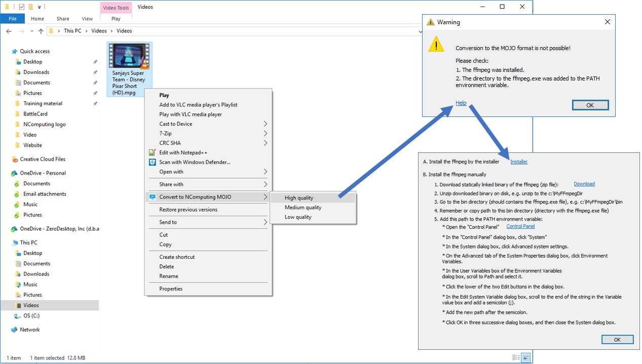Screen dimensions: 642x364
Task: Click This PC in address bar
Action: (72, 31)
